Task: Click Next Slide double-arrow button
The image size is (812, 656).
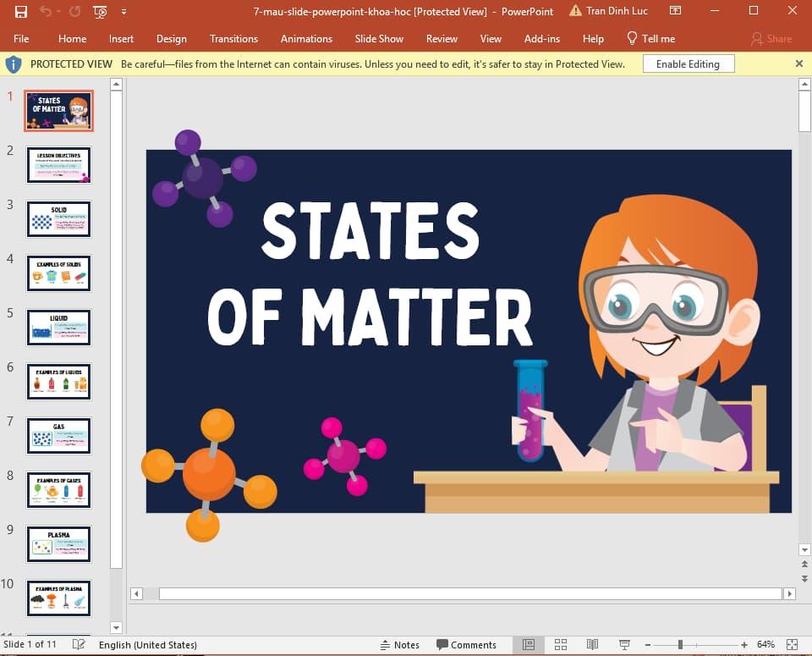Action: (x=804, y=578)
